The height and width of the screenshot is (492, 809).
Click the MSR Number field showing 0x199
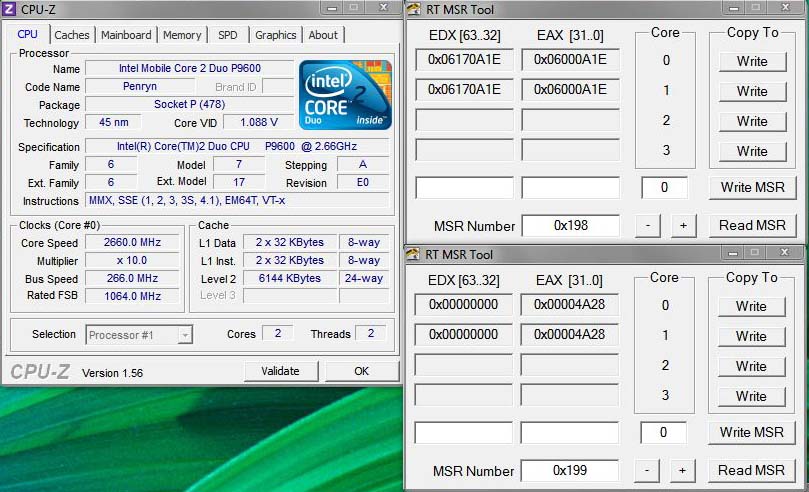[x=570, y=470]
